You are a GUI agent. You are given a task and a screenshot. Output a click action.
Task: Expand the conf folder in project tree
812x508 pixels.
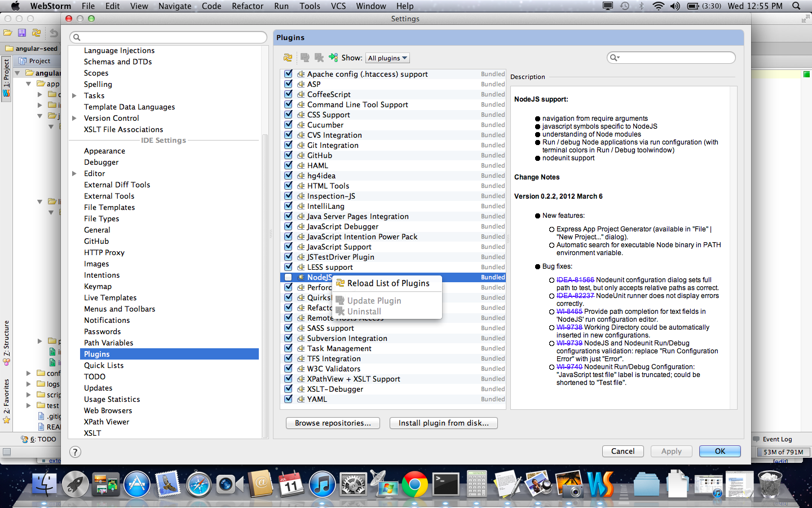28,373
